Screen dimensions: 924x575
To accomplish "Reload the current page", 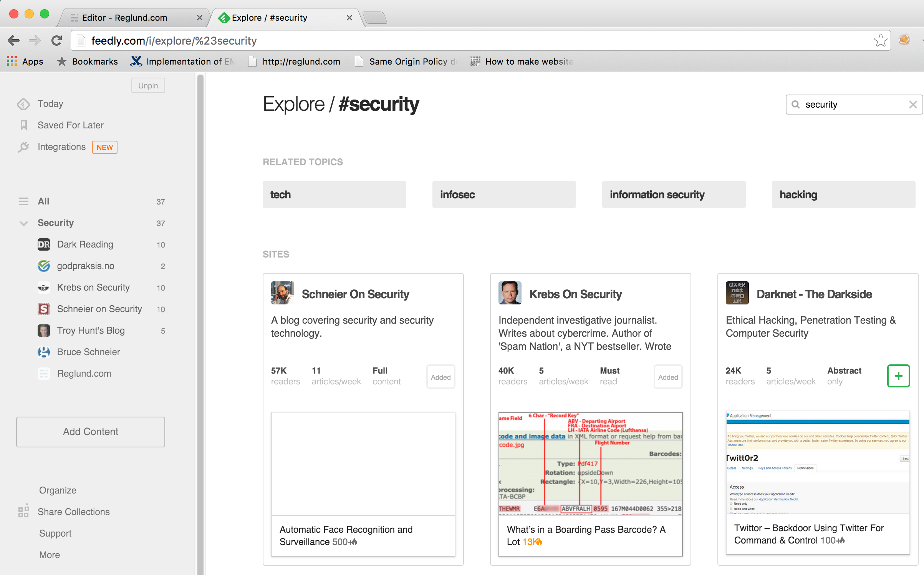I will (57, 40).
